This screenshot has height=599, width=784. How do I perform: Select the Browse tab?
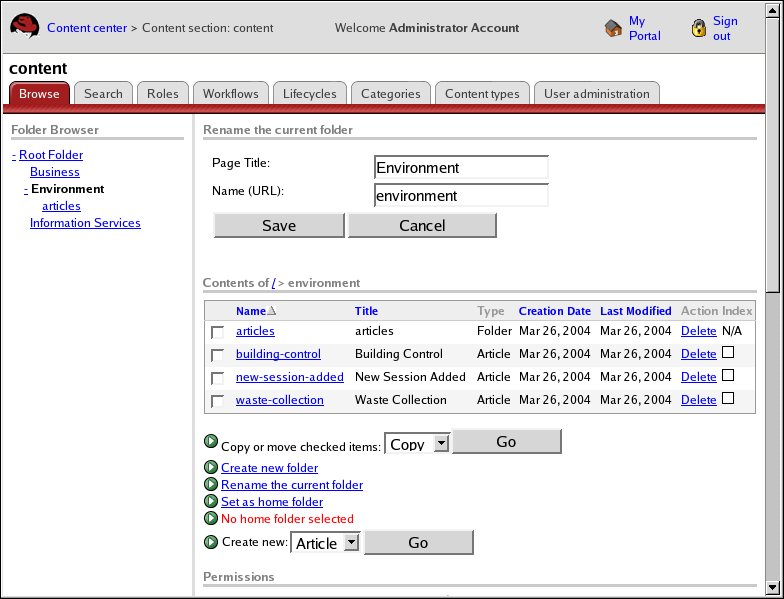[39, 94]
